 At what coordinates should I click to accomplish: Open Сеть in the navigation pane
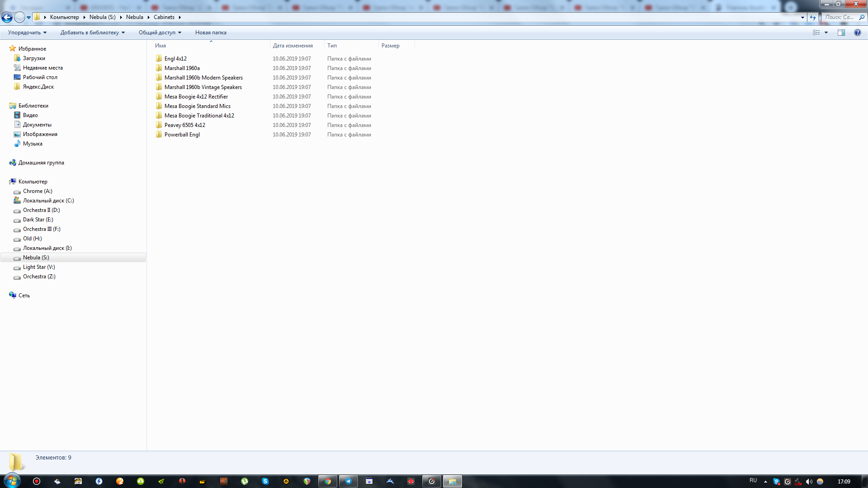point(24,296)
